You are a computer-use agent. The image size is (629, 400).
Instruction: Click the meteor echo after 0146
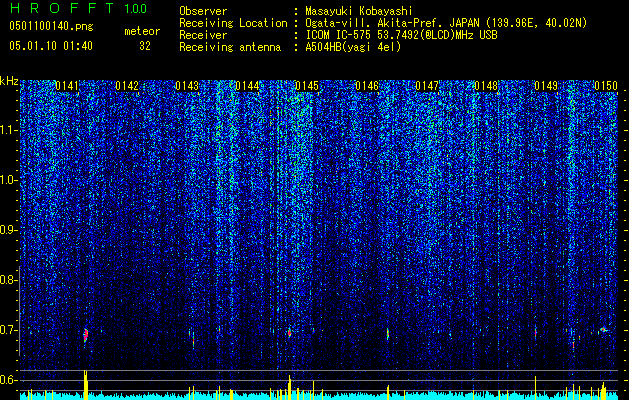388,334
